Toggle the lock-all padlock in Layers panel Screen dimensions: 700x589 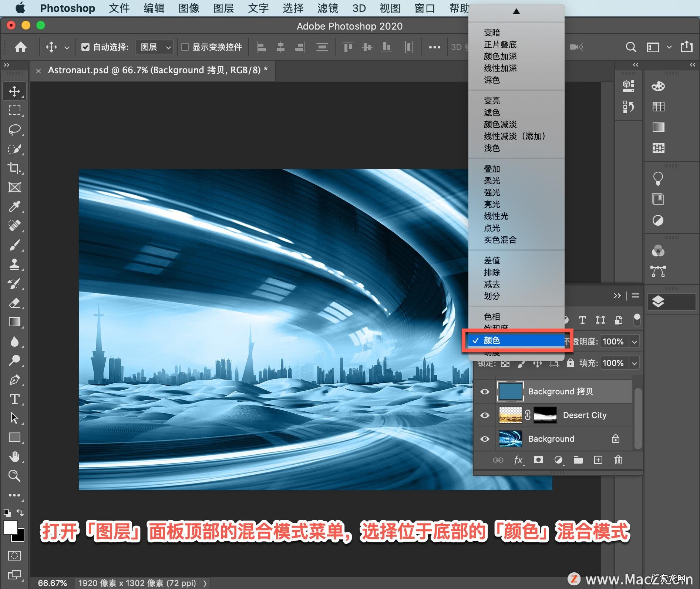pyautogui.click(x=571, y=363)
